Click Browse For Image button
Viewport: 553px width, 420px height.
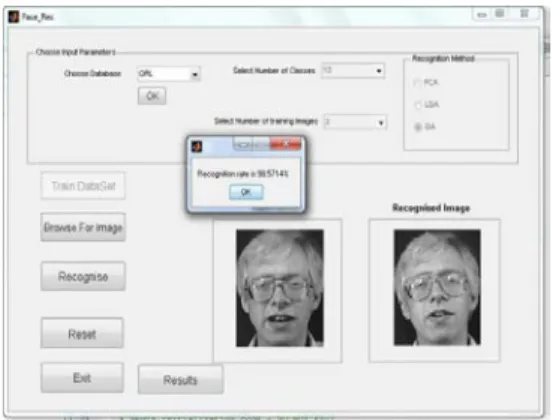pos(83,227)
